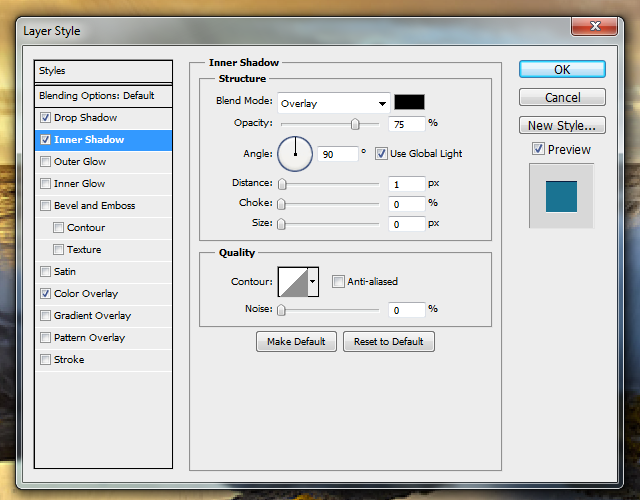Select the Stroke label
The image size is (640, 500).
click(x=69, y=360)
